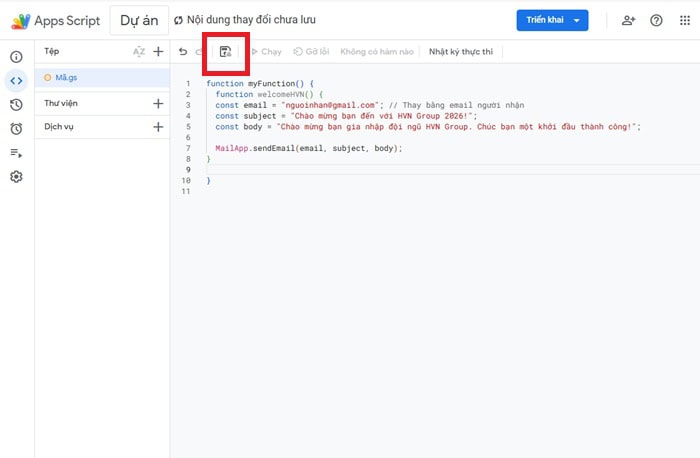Click the Undo arrow in toolbar
This screenshot has height=458, width=700.
[183, 52]
